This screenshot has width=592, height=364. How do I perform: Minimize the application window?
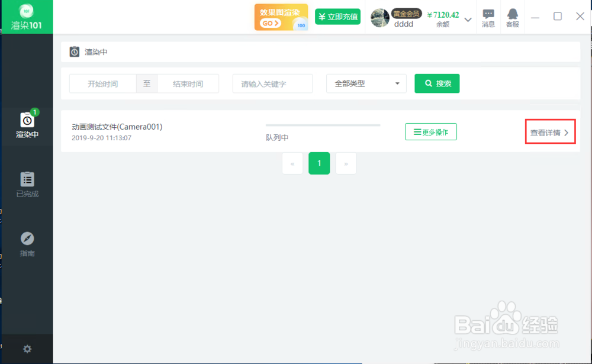pyautogui.click(x=535, y=17)
